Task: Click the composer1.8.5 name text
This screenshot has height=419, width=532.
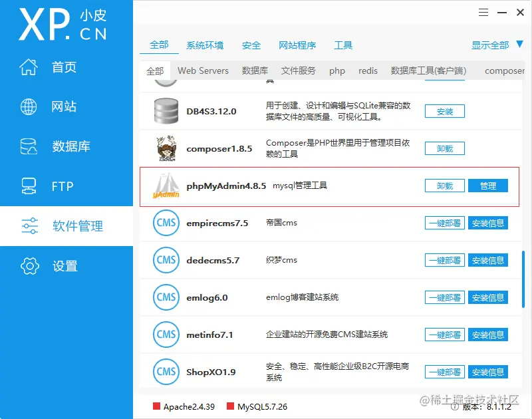Action: 219,148
